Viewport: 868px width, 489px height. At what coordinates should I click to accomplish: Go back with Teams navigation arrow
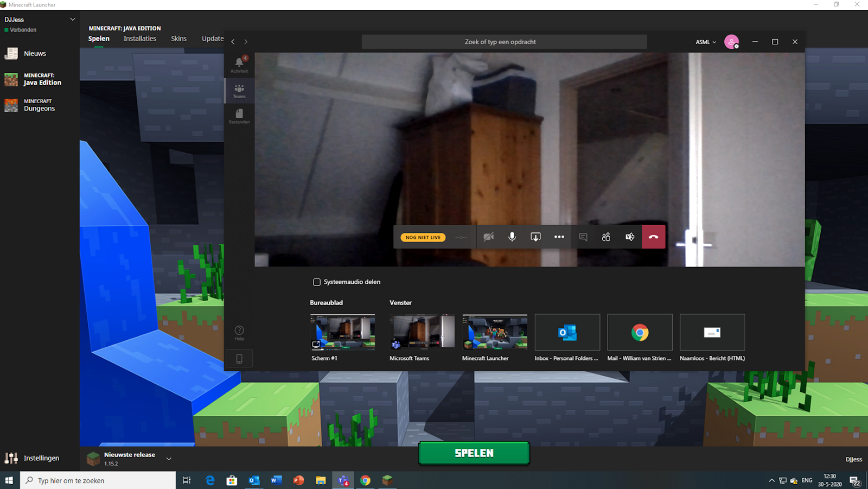pos(233,42)
